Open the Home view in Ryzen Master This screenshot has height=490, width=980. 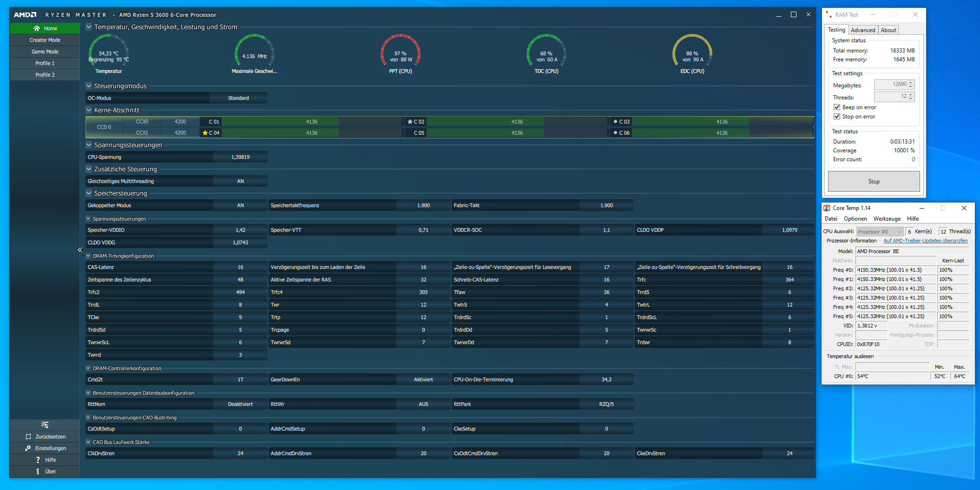tap(45, 28)
